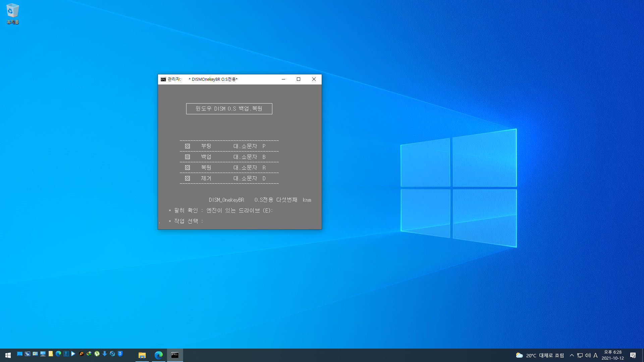
Task: Open the Control Panel quick launch icon
Action: 35,354
